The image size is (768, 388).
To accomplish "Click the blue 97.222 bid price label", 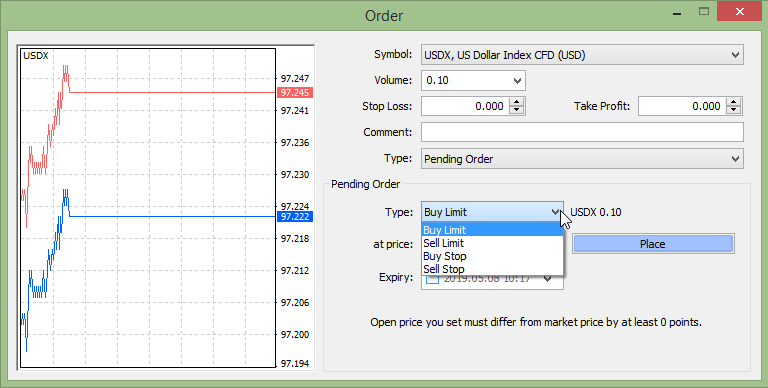I will [x=294, y=217].
